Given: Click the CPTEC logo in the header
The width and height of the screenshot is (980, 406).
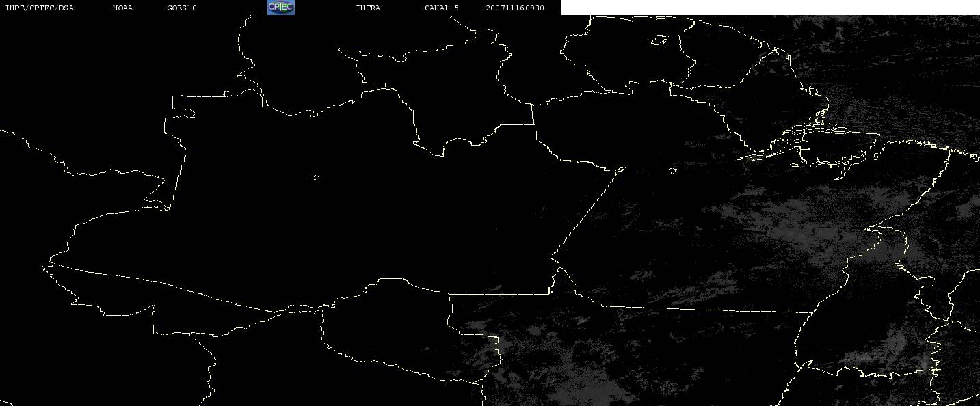Looking at the screenshot, I should pos(280,8).
